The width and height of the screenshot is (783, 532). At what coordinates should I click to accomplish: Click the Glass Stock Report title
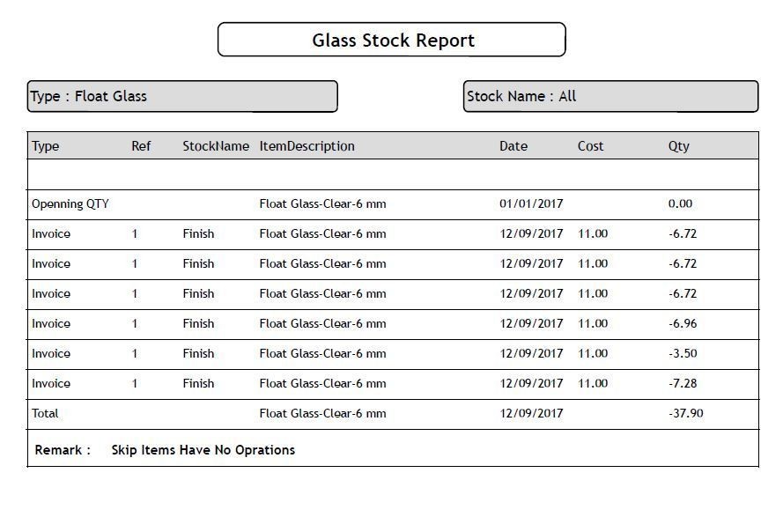[x=393, y=41]
